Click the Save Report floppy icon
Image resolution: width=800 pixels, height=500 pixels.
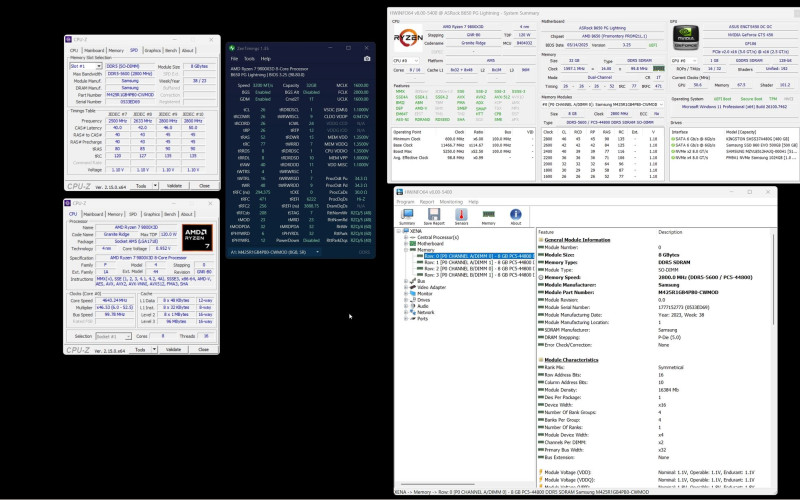[434, 216]
